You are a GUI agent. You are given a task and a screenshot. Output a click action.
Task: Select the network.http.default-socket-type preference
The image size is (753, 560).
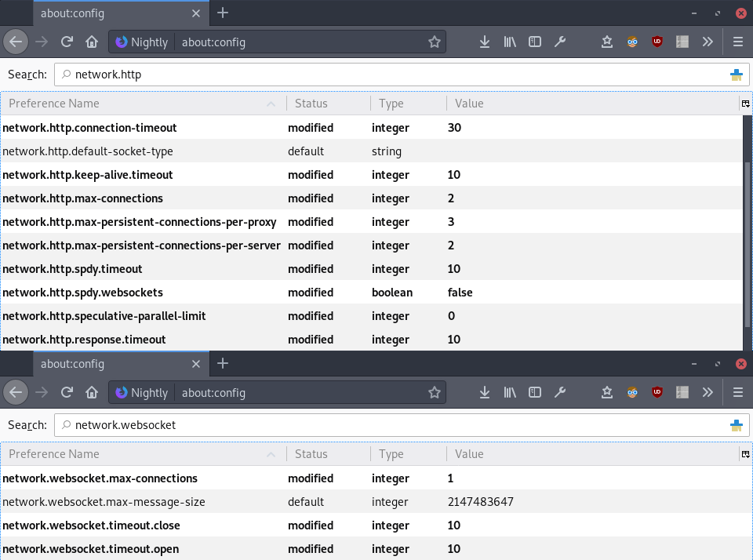pos(371,151)
